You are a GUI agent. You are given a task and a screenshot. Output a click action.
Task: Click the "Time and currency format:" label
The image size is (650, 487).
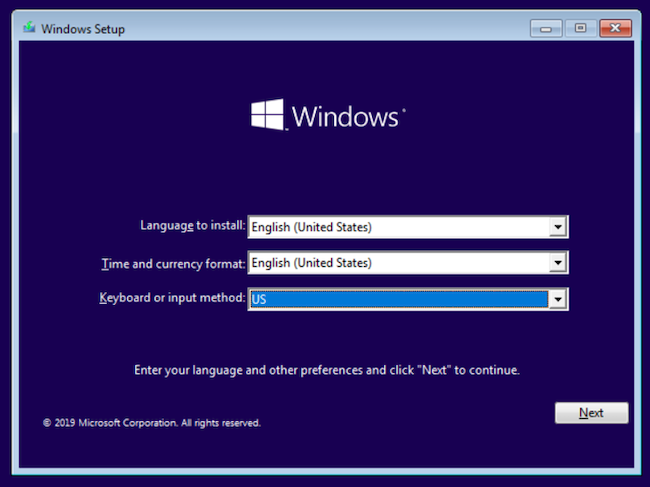tap(173, 264)
